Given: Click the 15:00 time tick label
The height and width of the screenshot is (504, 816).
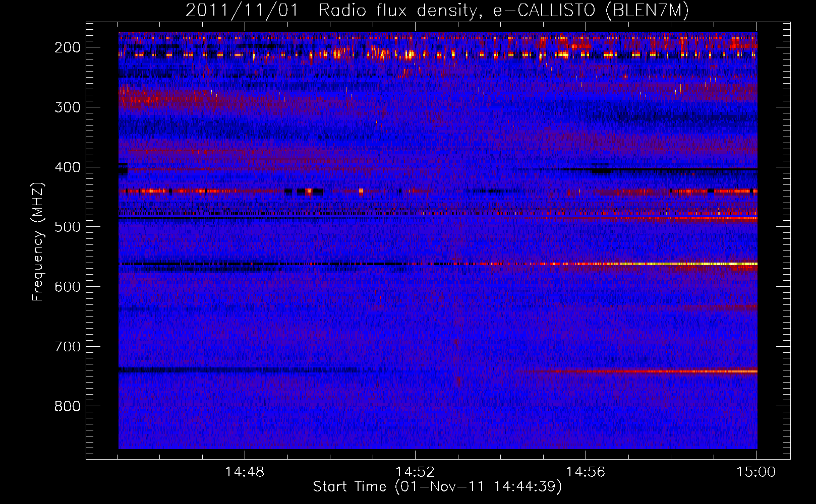Looking at the screenshot, I should pyautogui.click(x=756, y=472).
